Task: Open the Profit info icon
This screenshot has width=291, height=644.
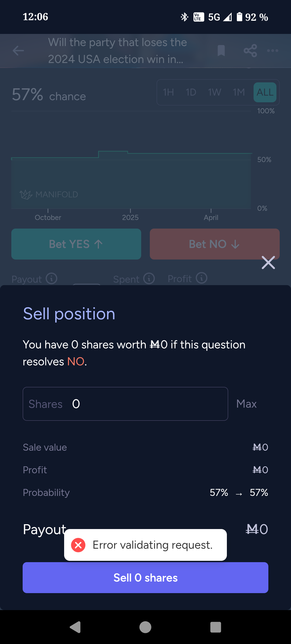Action: coord(202,278)
